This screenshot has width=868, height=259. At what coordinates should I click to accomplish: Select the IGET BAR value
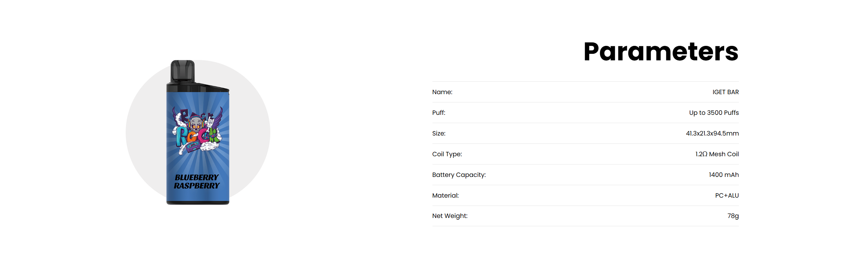(x=725, y=92)
